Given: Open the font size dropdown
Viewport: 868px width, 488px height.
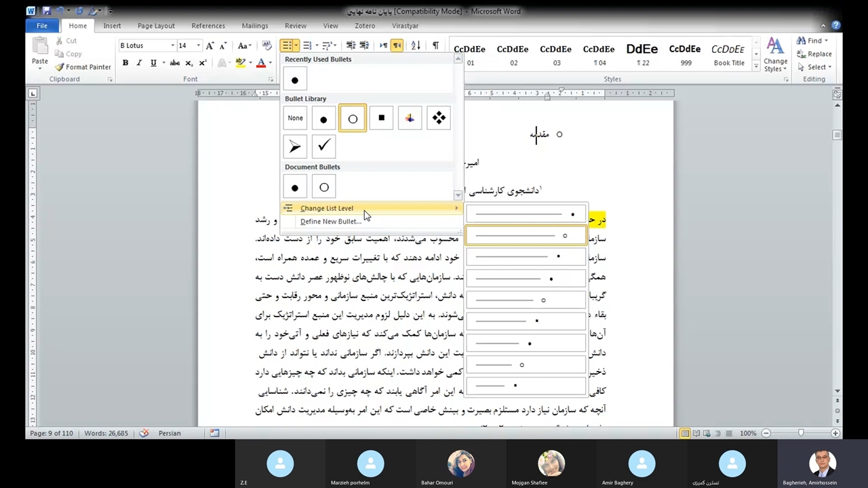Looking at the screenshot, I should coord(198,45).
